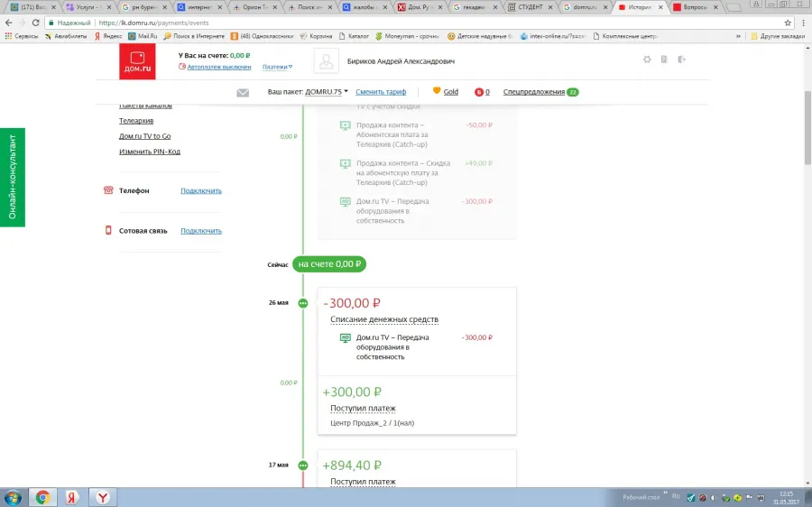This screenshot has width=812, height=507.
Task: Open the documents icon beside the gear
Action: tap(664, 60)
